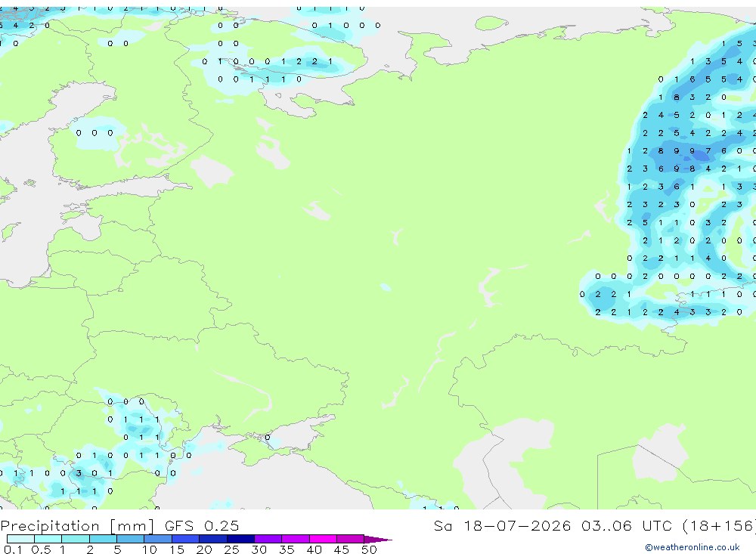Click the legend value '35'

[287, 549]
